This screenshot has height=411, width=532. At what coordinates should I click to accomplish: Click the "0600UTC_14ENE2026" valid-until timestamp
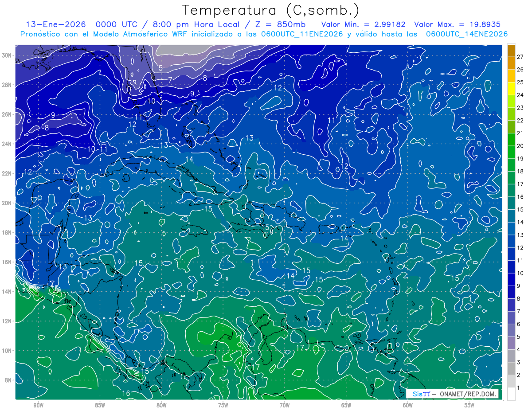pyautogui.click(x=467, y=34)
